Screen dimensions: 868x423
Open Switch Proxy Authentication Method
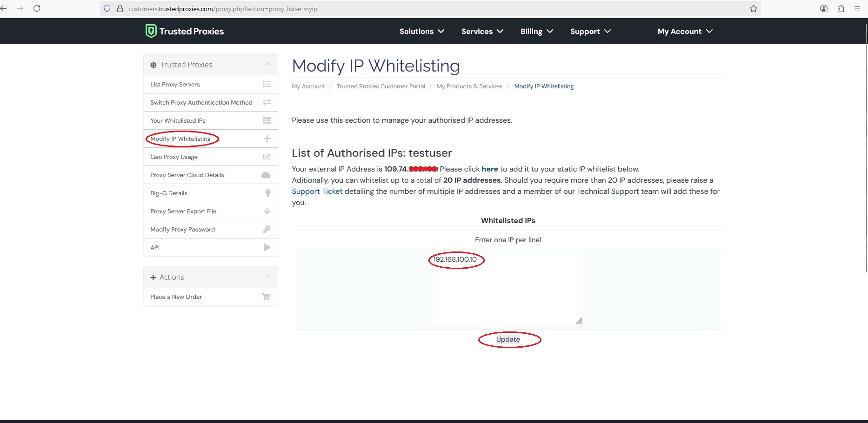[x=211, y=102]
